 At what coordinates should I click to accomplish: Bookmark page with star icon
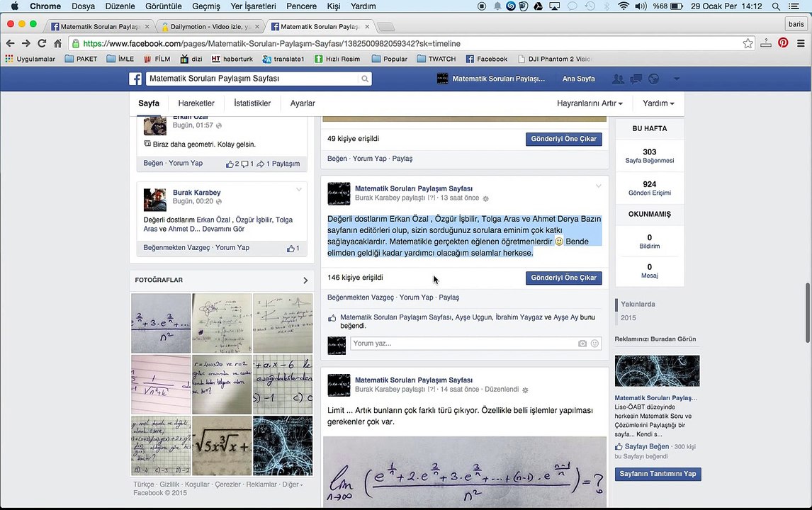[x=748, y=43]
